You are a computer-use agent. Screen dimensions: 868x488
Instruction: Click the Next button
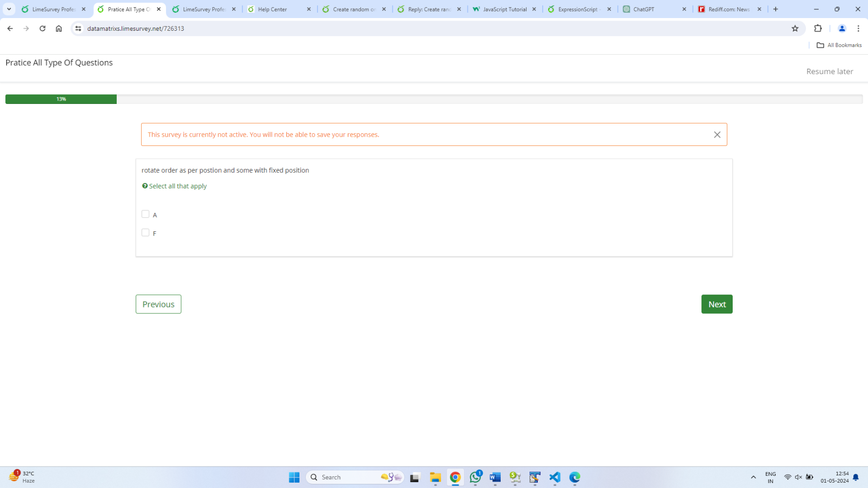(x=717, y=304)
